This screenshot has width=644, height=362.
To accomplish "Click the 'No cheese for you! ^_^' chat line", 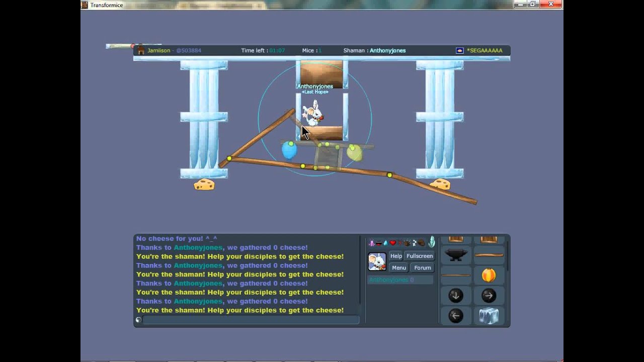I will 177,238.
